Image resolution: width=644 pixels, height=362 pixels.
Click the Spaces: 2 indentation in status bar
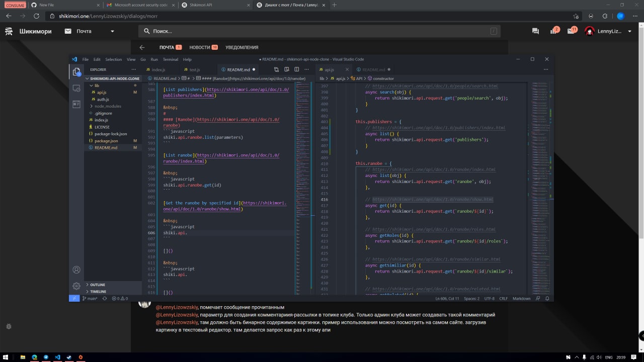471,298
